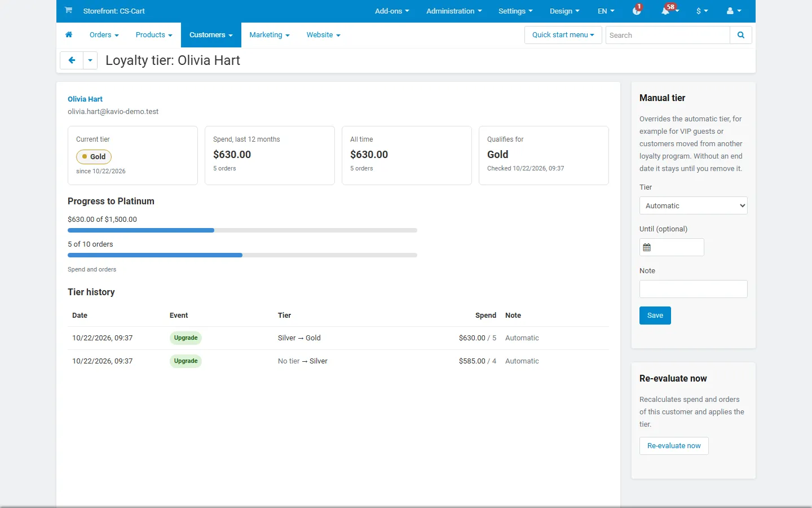This screenshot has width=812, height=508.
Task: Click the "No tier → Silver" tier cell
Action: pyautogui.click(x=303, y=361)
